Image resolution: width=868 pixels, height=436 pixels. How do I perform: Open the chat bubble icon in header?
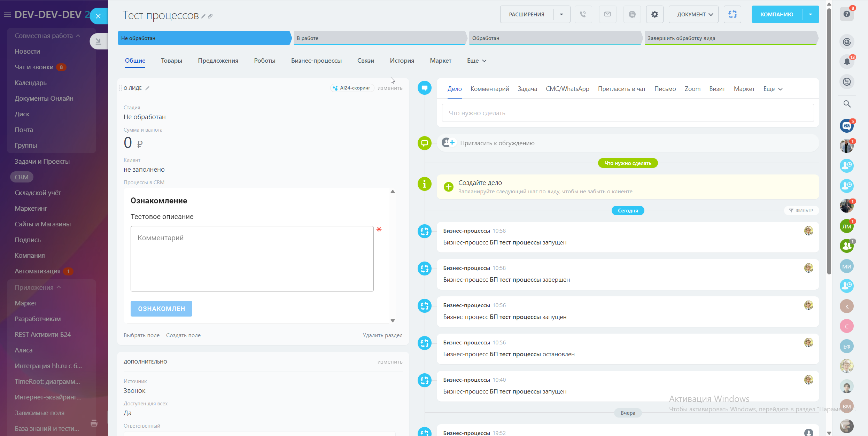click(632, 14)
